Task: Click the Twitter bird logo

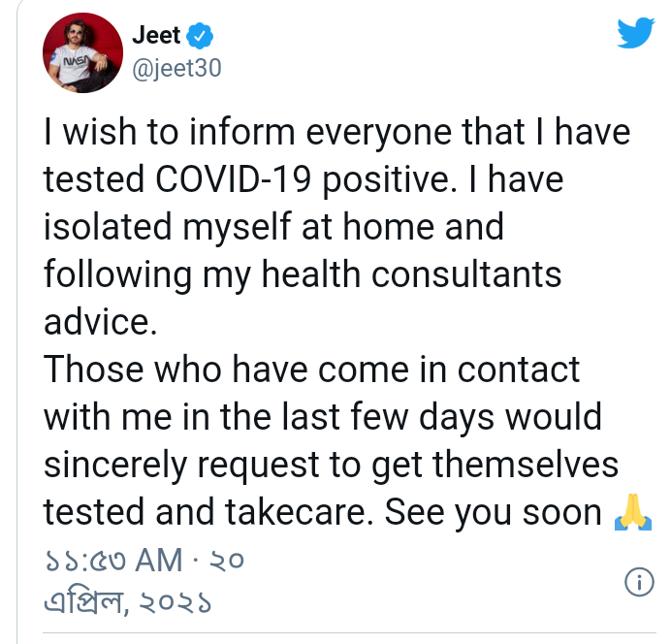Action: (x=636, y=36)
